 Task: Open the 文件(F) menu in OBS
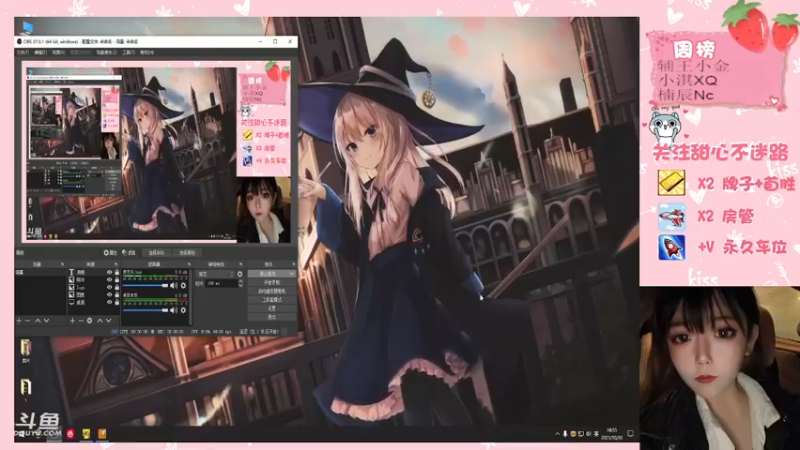(x=23, y=52)
